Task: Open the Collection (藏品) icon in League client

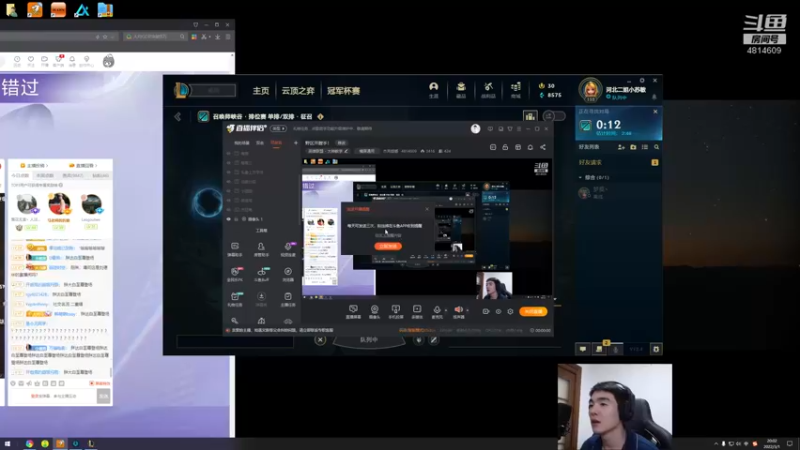Action: pos(461,87)
